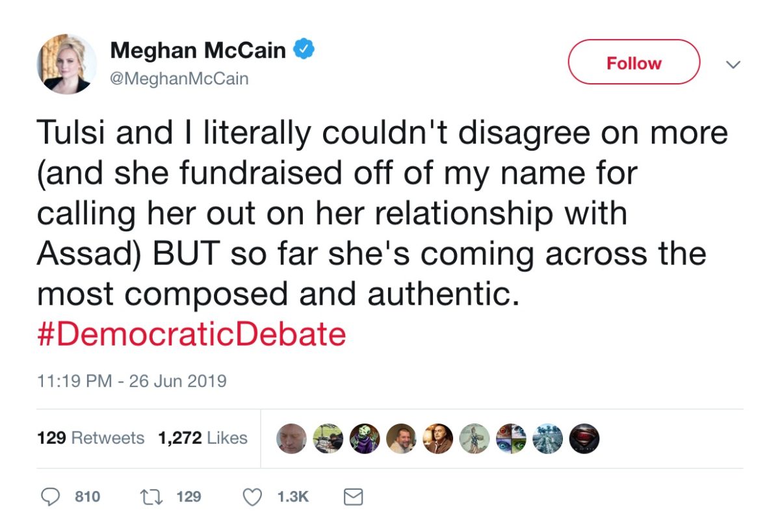780x532 pixels.
Task: View the 129 Retweets list
Action: (x=91, y=438)
